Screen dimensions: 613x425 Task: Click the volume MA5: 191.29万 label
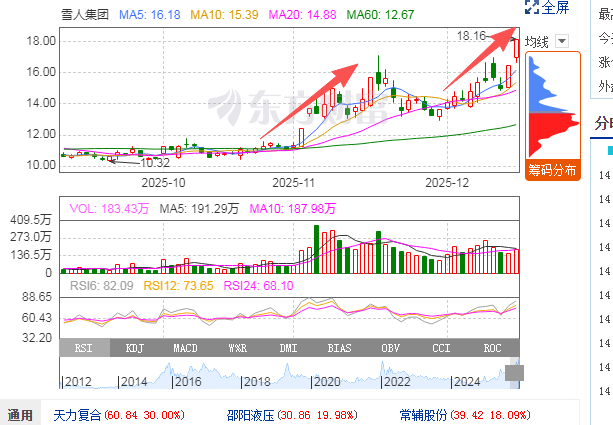199,208
